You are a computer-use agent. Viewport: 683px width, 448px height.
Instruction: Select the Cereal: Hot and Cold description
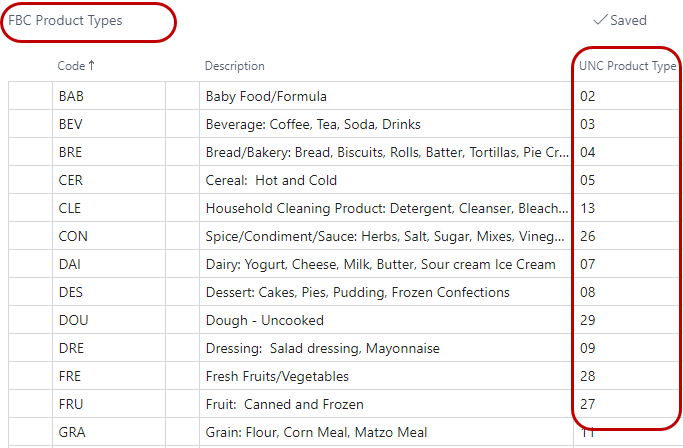click(x=271, y=181)
